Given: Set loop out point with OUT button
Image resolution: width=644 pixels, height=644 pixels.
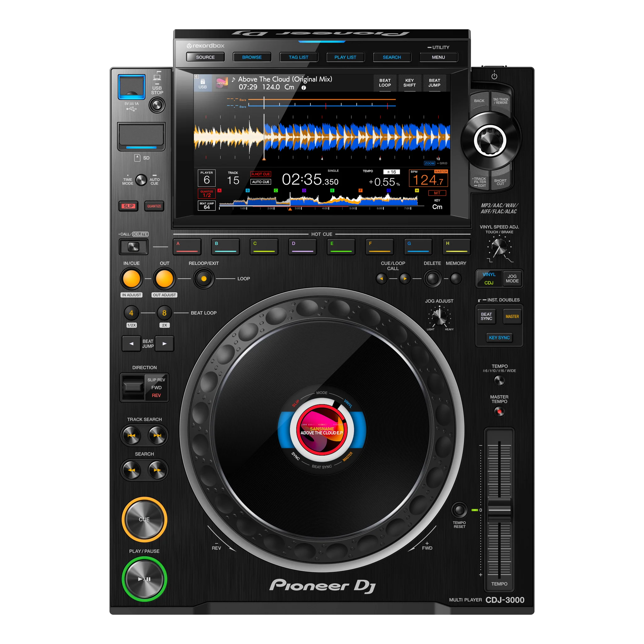Looking at the screenshot, I should (x=164, y=279).
